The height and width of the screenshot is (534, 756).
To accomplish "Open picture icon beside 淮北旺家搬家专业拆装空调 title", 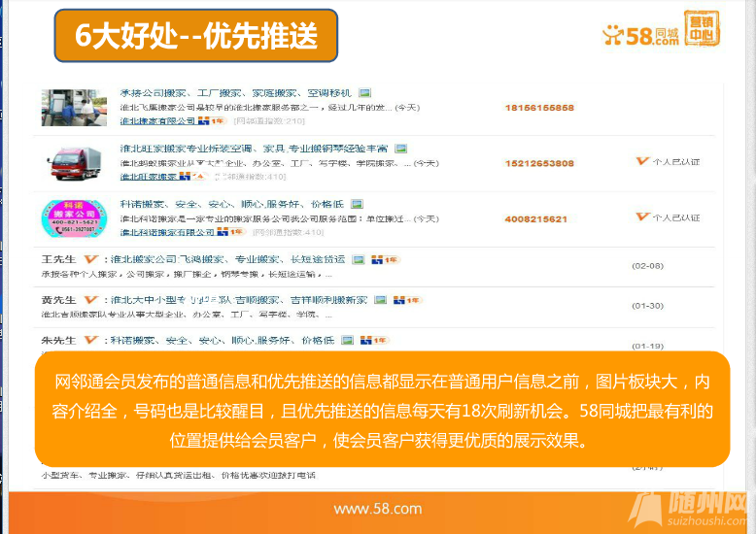I will (x=400, y=149).
